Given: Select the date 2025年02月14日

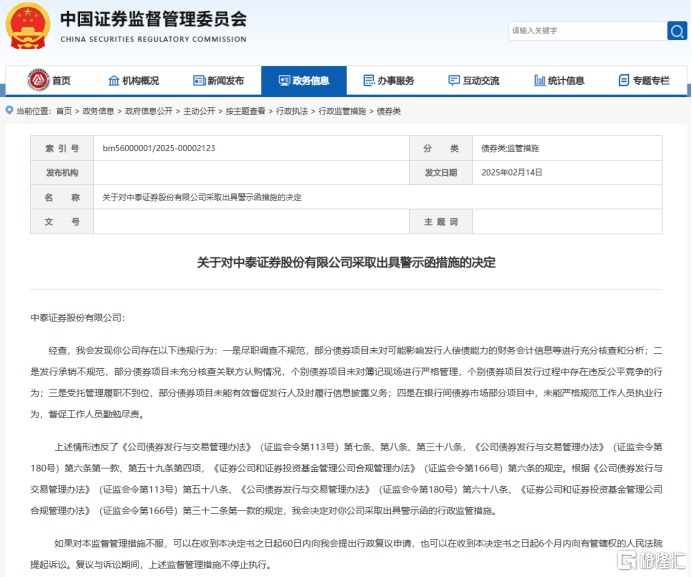Looking at the screenshot, I should click(x=511, y=173).
